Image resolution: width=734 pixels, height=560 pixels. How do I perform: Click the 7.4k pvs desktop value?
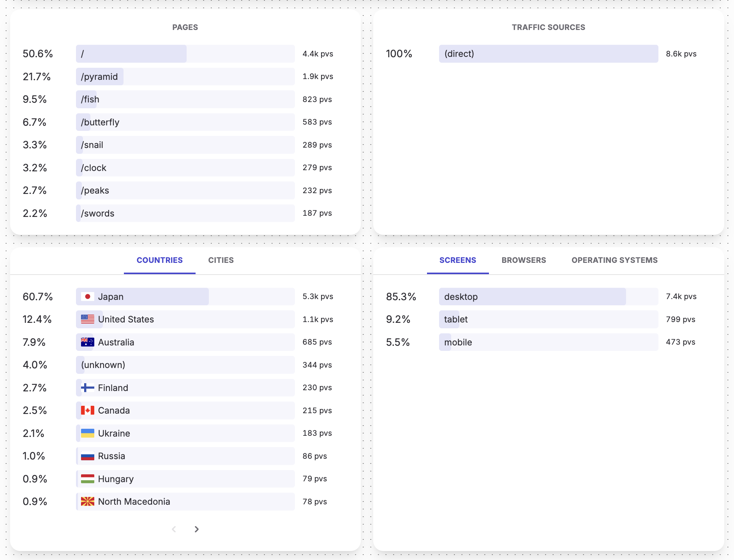click(x=681, y=296)
